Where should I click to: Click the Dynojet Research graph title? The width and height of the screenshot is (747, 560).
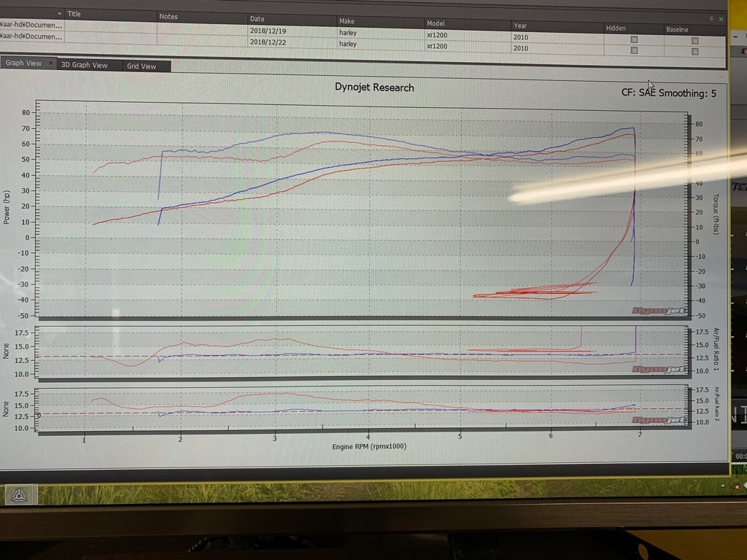point(374,87)
